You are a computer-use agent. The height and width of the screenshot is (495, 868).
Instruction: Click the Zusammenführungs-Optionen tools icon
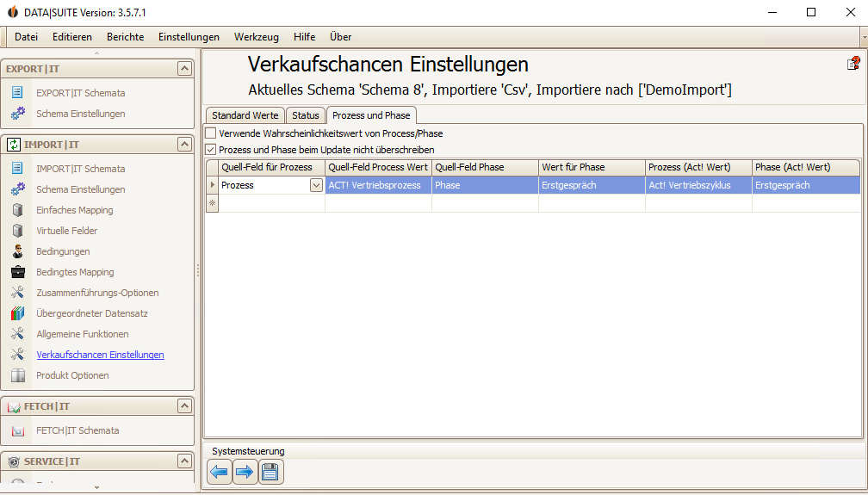[18, 293]
